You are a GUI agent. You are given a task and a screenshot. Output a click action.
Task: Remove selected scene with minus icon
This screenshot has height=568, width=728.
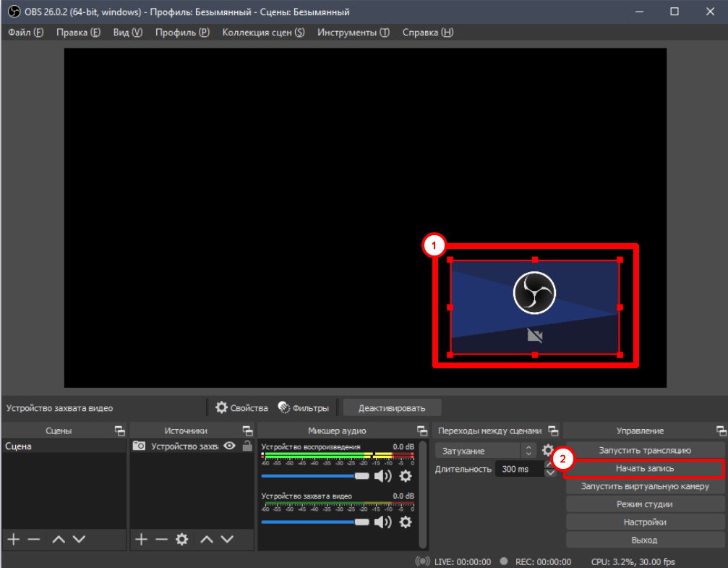34,539
